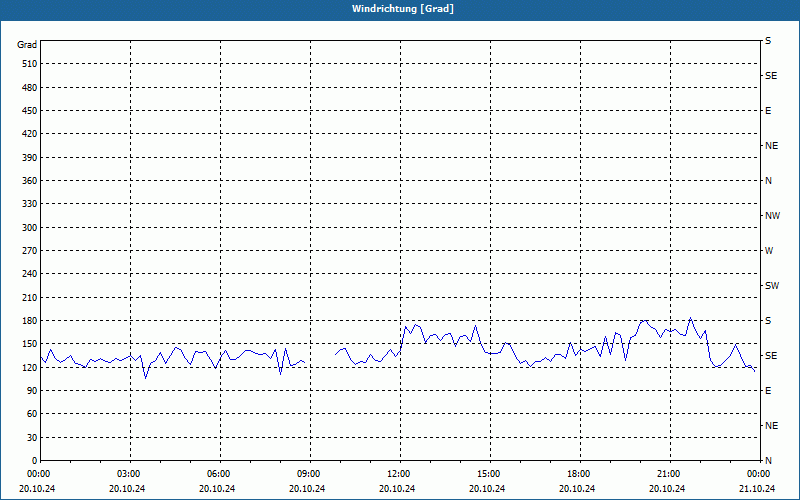Click the 'E' compass label at the 90 gridline
800x500 pixels.
tap(768, 391)
